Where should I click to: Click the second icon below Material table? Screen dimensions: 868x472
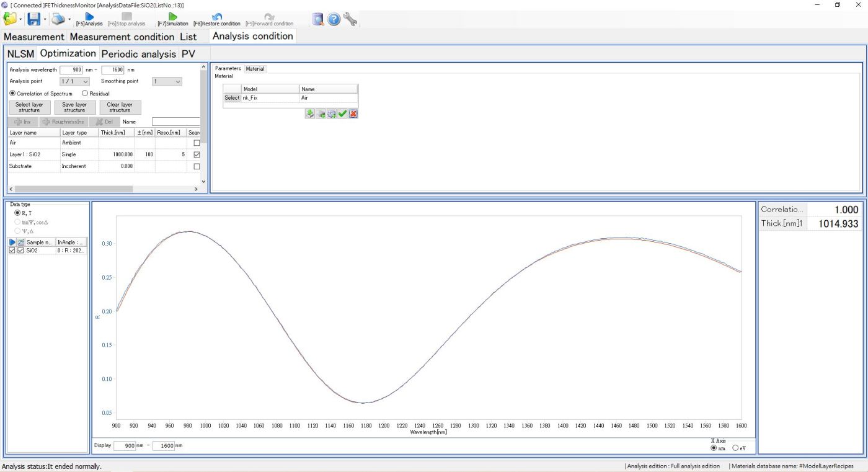[x=321, y=114]
